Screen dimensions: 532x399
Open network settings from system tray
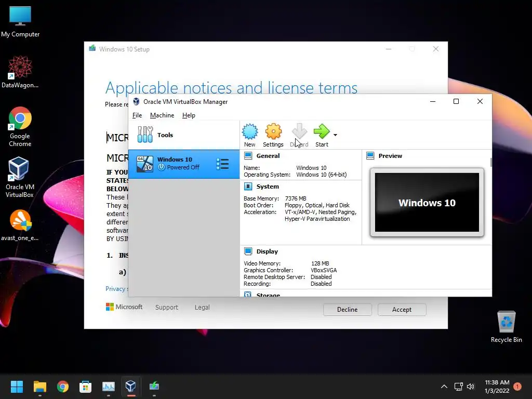tap(459, 387)
